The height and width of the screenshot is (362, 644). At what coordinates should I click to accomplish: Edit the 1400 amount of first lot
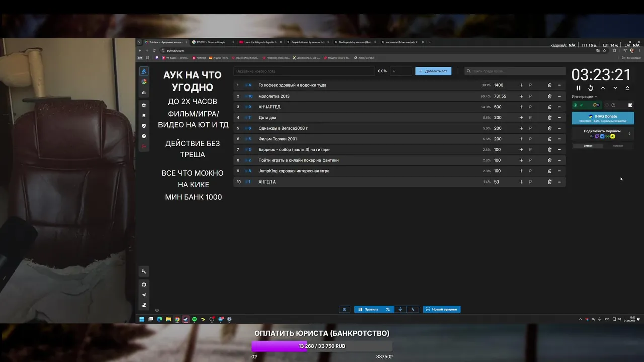(x=499, y=85)
